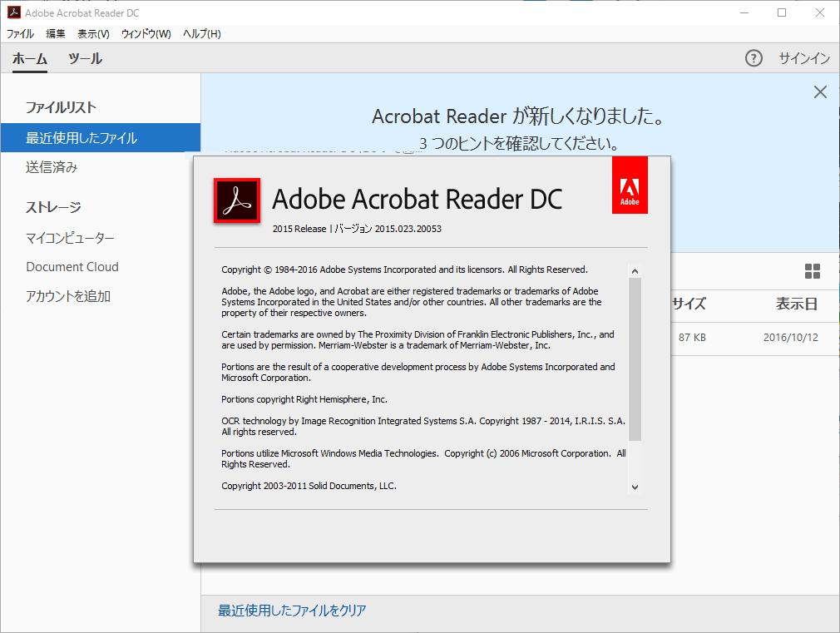The height and width of the screenshot is (633, 840).
Task: Click the サインイン link
Action: point(803,58)
